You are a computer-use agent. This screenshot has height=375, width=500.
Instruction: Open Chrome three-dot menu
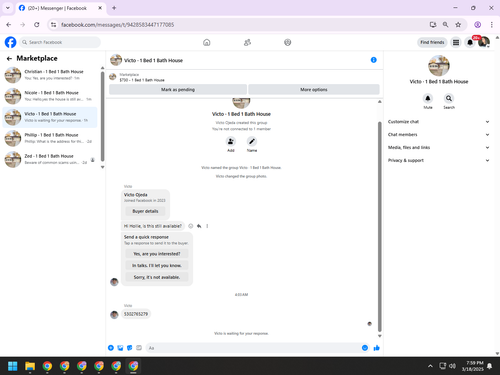[492, 25]
